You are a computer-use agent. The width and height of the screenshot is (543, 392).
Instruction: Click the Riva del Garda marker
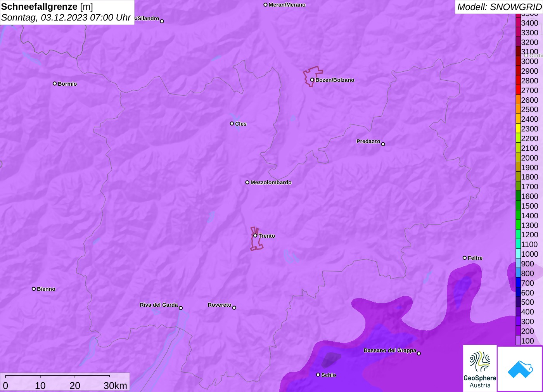pyautogui.click(x=181, y=308)
